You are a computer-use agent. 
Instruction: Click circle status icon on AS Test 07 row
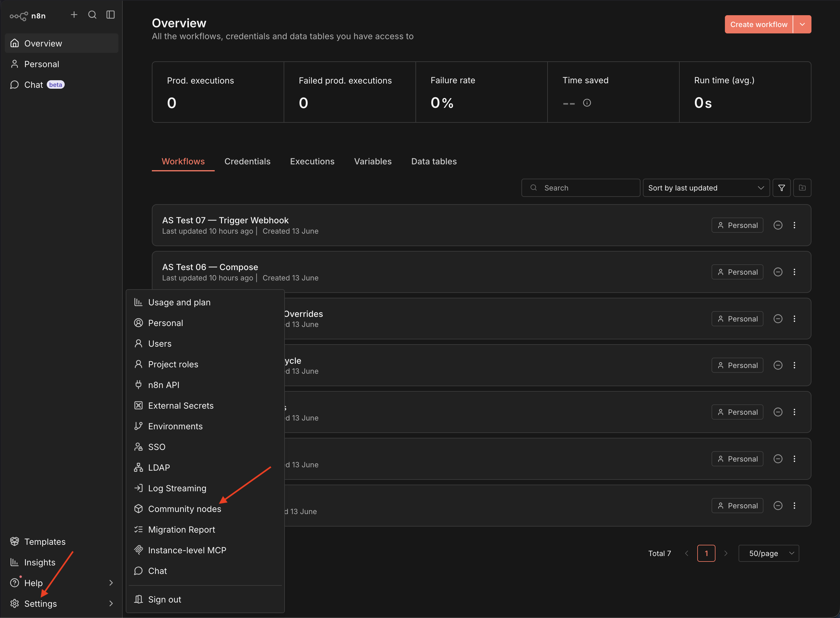(778, 225)
